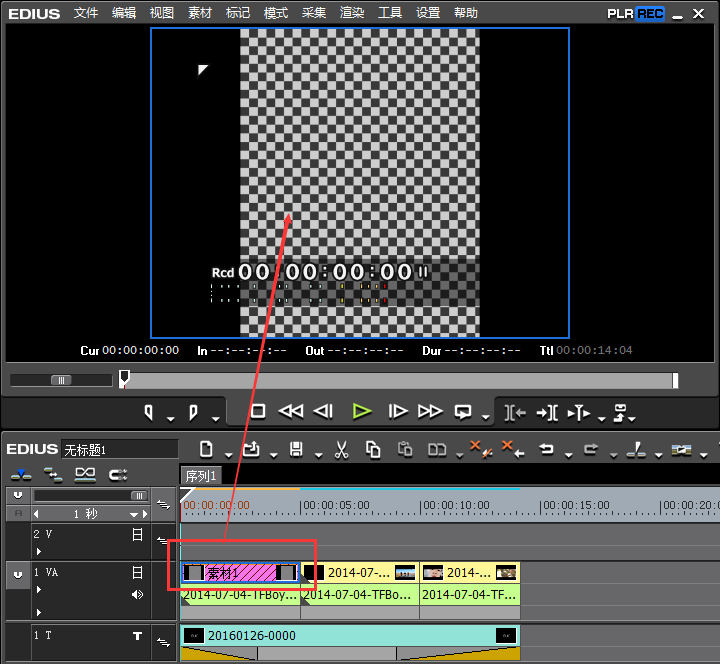Click the Rewind button

click(x=290, y=411)
